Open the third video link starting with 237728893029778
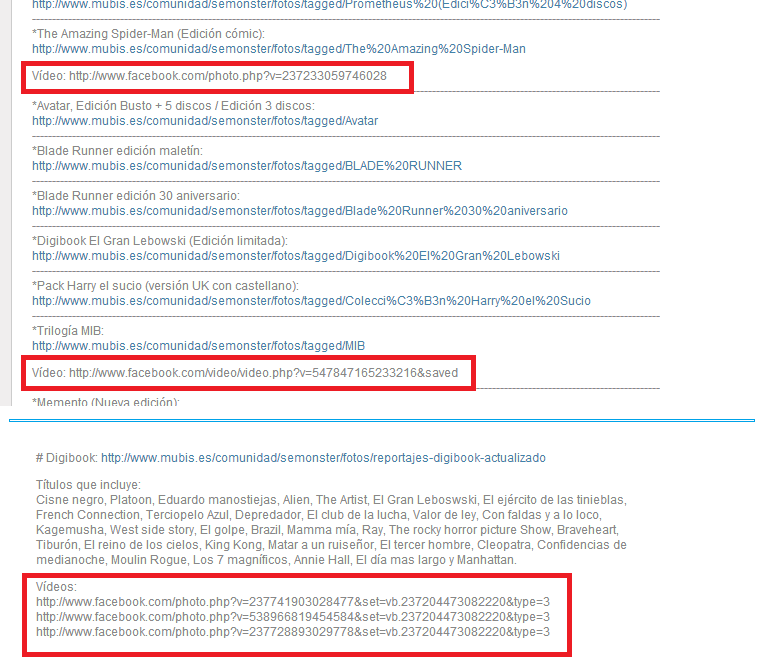 292,632
